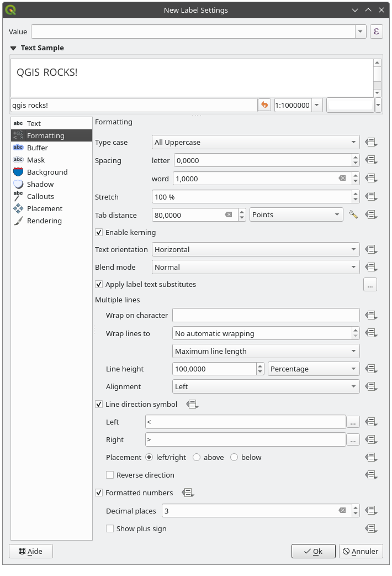
Task: Click the tab distance configure tool icon
Action: click(354, 215)
